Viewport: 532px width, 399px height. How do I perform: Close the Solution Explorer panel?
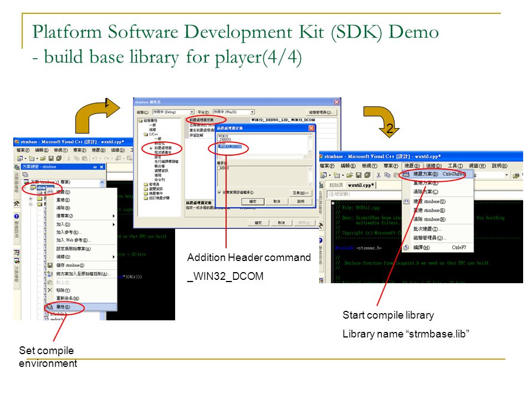pos(101,167)
